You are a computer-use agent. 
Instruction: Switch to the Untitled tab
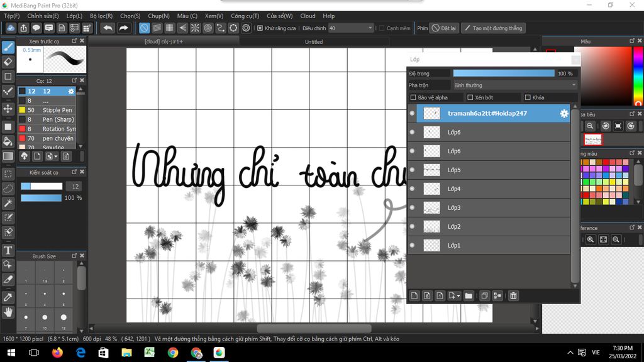314,42
